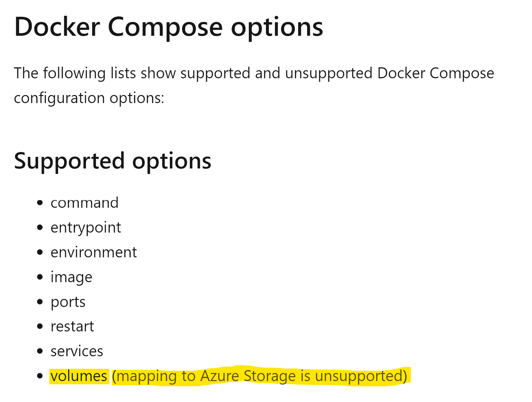Click the bullet next to "image"

coord(40,277)
